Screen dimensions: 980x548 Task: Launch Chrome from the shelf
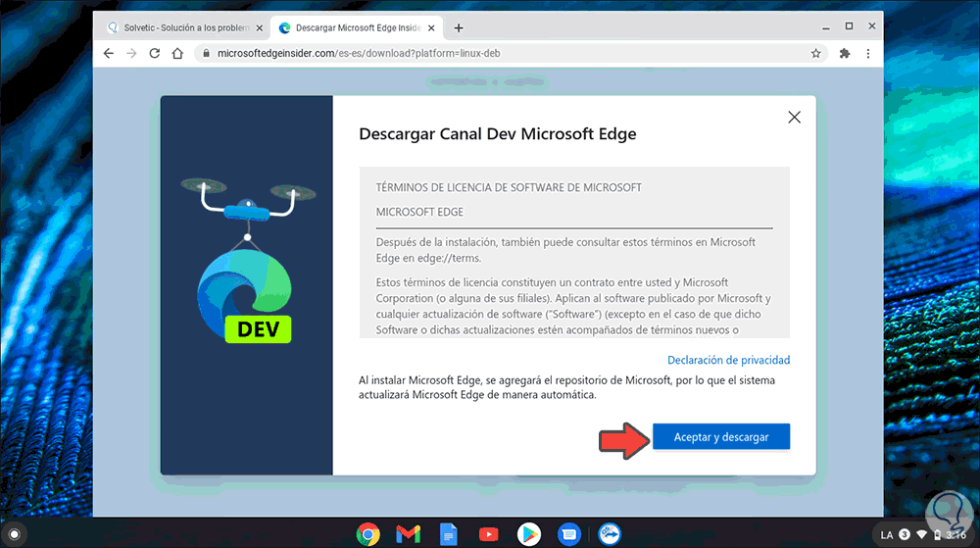tap(368, 534)
